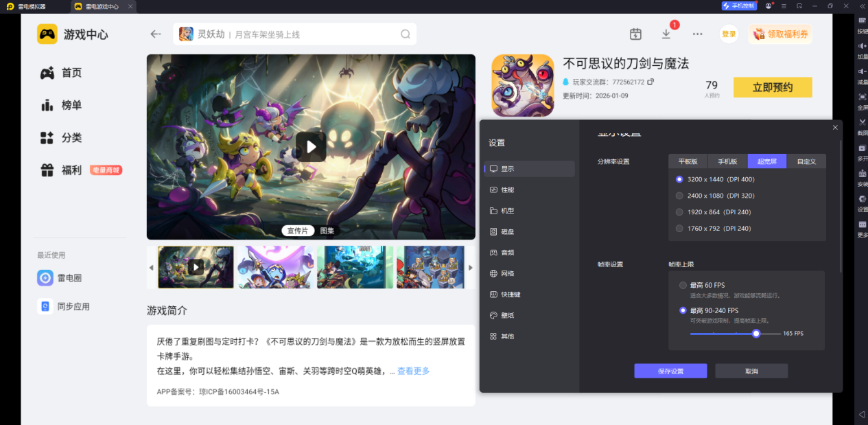Image resolution: width=868 pixels, height=425 pixels.
Task: Select 2400 x 1080 (DPI 320) resolution
Action: point(715,196)
